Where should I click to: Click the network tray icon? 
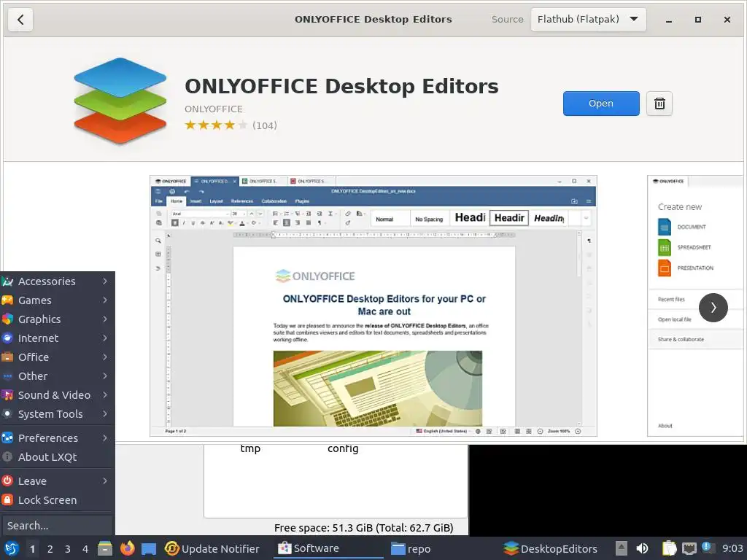(x=689, y=548)
